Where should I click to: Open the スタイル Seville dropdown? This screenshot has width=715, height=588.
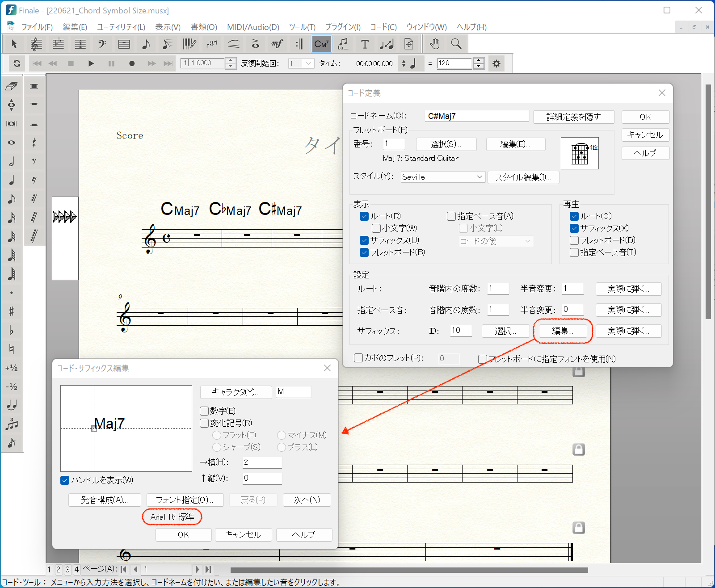[x=442, y=177]
